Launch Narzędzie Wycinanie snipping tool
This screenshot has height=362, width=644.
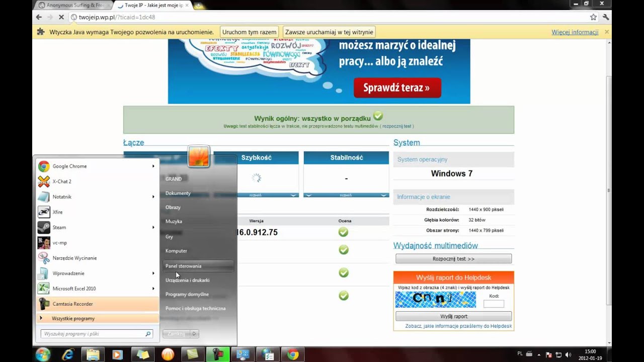tap(98, 258)
